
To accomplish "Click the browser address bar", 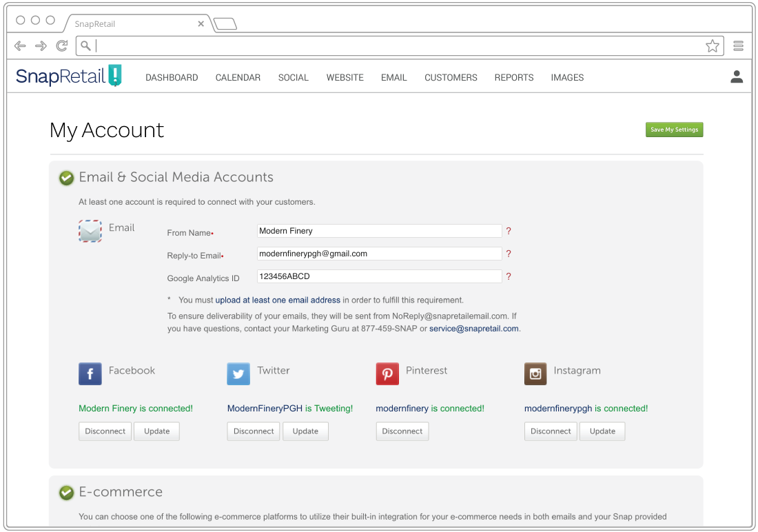I will 399,46.
